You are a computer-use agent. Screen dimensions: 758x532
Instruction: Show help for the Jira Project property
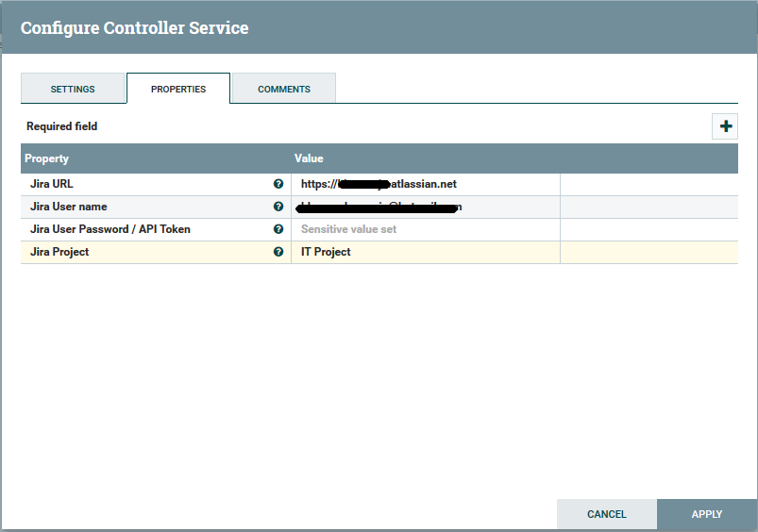pos(278,252)
